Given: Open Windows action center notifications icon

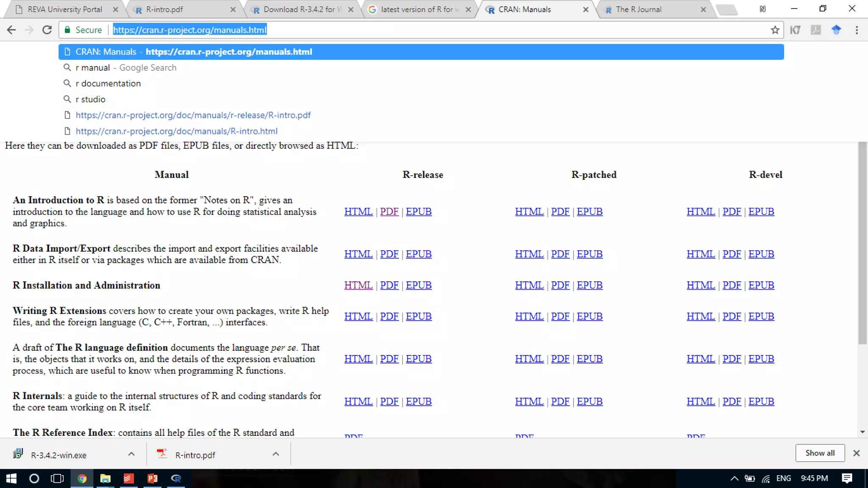Looking at the screenshot, I should point(847,478).
